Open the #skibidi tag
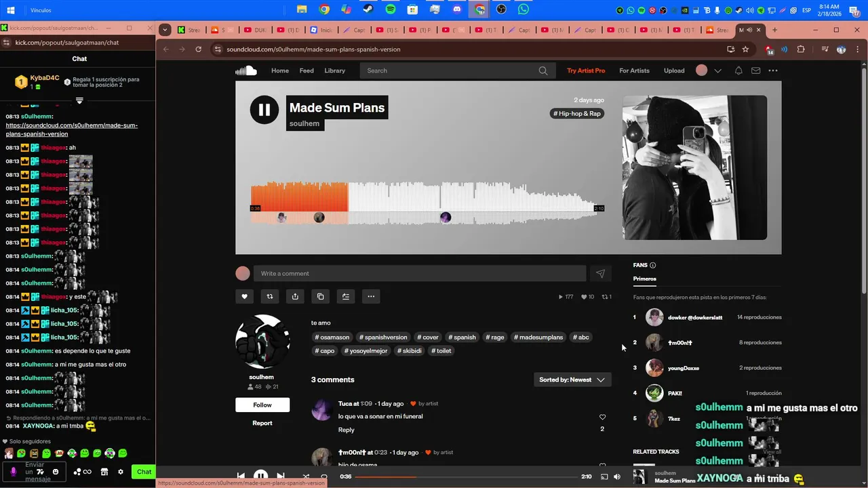Screen dimensions: 868x488 409,350
